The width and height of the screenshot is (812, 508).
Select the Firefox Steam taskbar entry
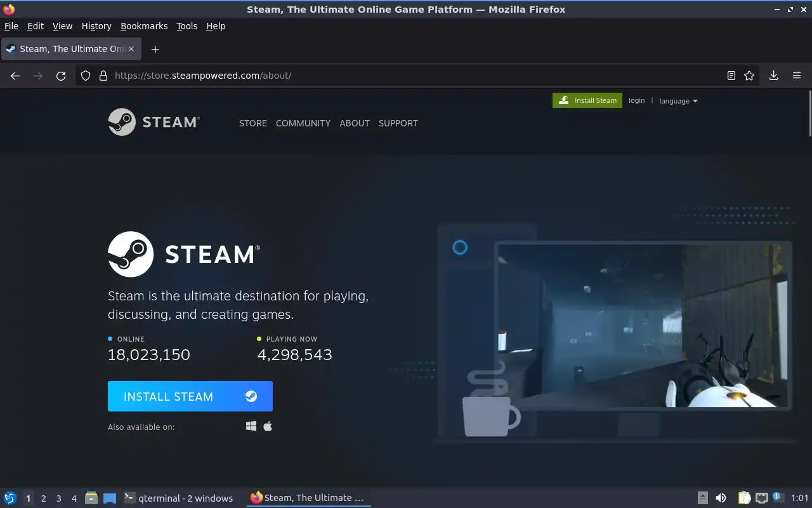pos(308,498)
